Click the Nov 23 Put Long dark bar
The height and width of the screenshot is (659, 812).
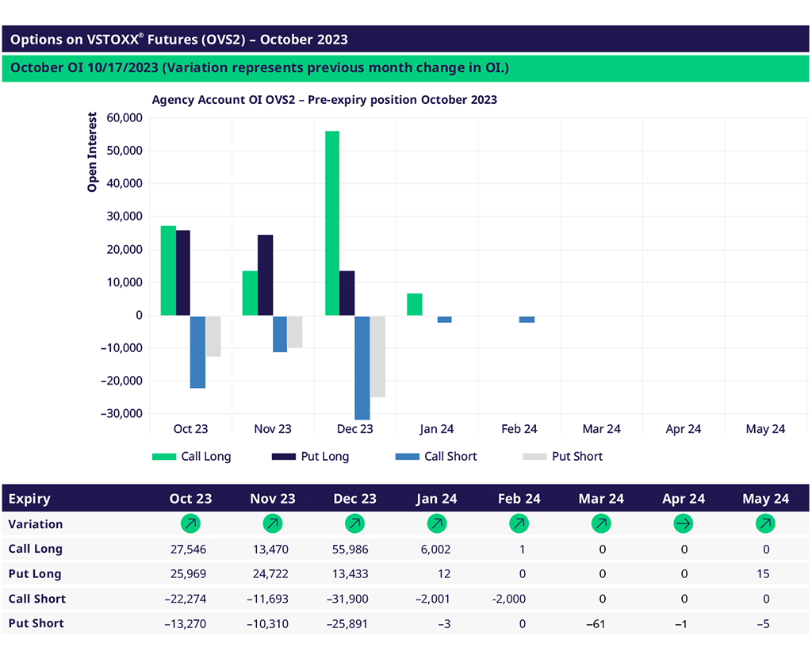(x=265, y=275)
